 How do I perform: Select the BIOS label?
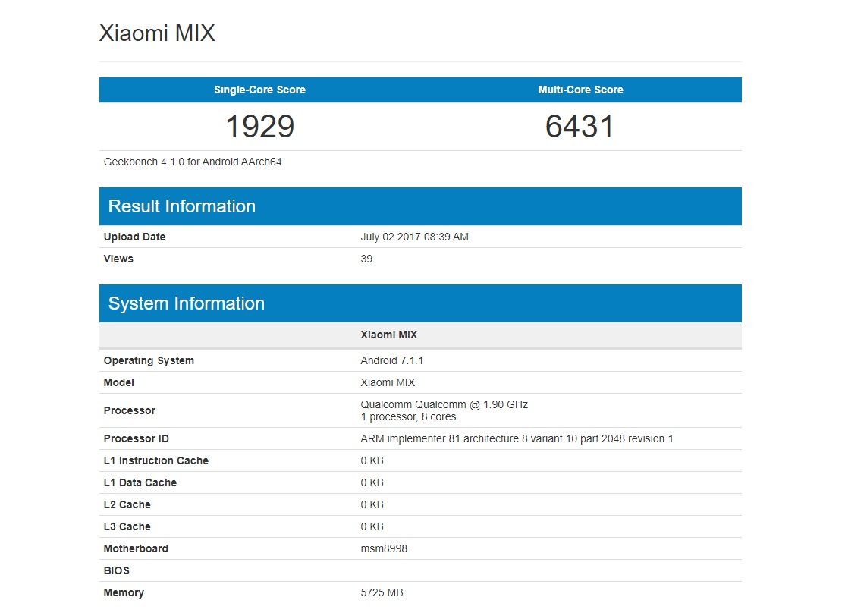coord(116,571)
